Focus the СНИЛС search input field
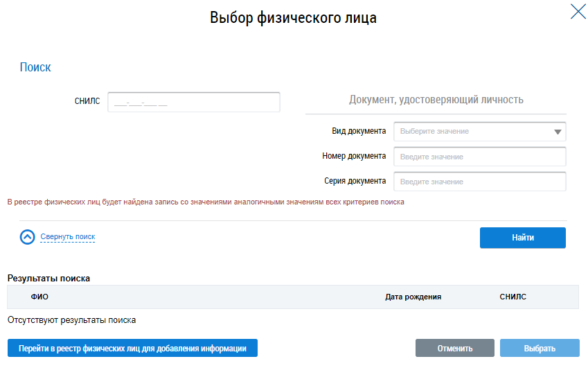 coord(194,102)
